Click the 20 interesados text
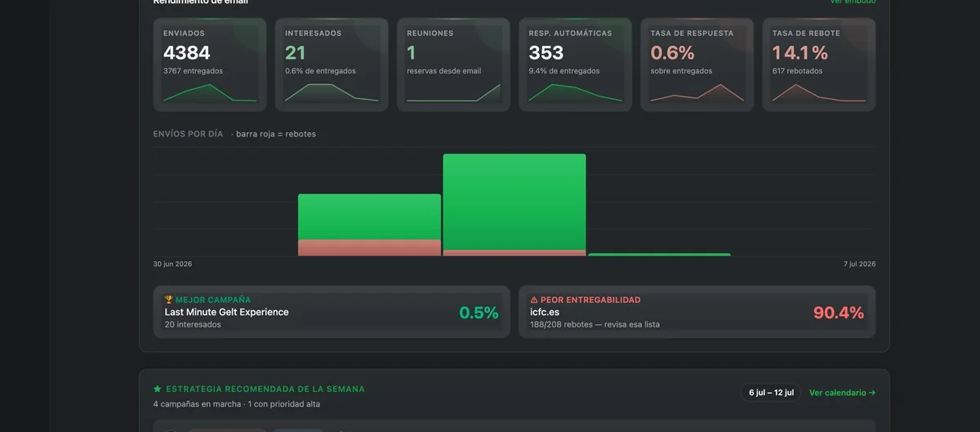This screenshot has height=432, width=980. [x=193, y=324]
